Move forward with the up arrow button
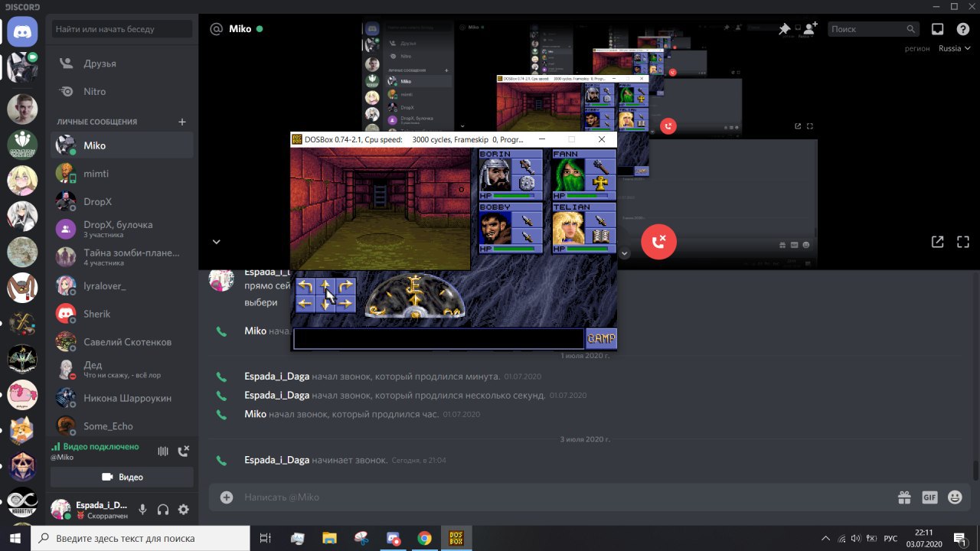This screenshot has width=980, height=551. (x=325, y=286)
